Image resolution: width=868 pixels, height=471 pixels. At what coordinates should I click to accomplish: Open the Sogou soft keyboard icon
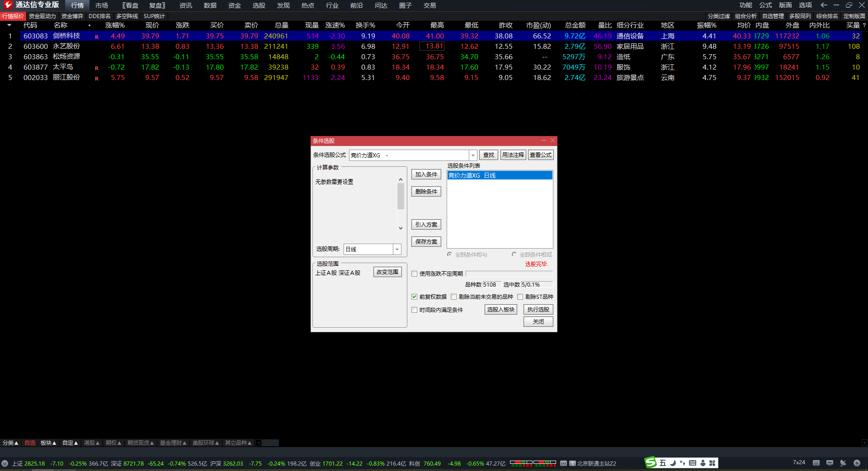692,463
